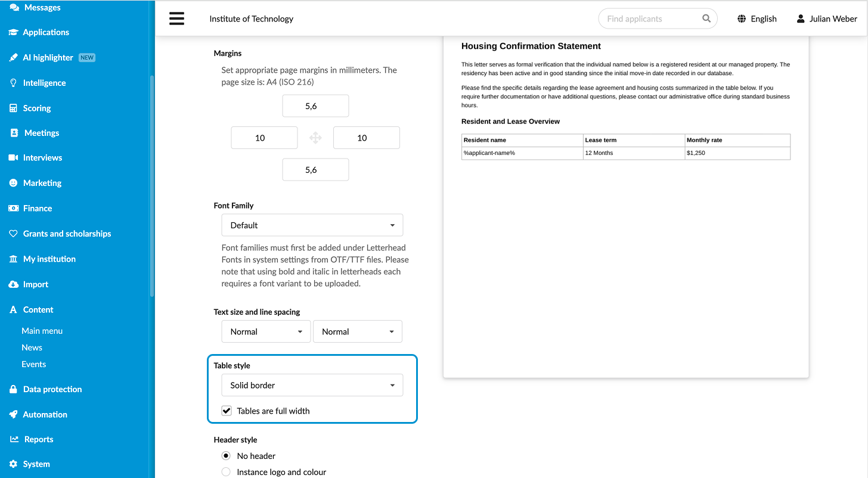Viewport: 868px width, 478px height.
Task: Click the Monthly rate column header
Action: click(737, 140)
